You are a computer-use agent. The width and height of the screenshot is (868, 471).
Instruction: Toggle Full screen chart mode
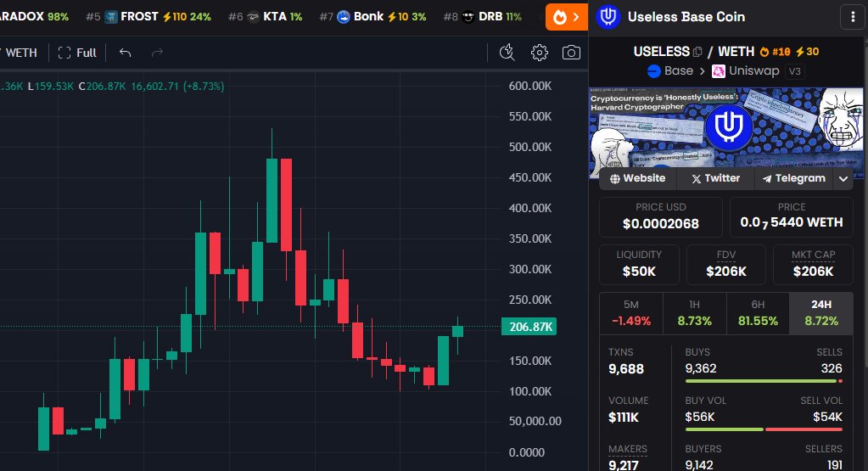(x=77, y=53)
